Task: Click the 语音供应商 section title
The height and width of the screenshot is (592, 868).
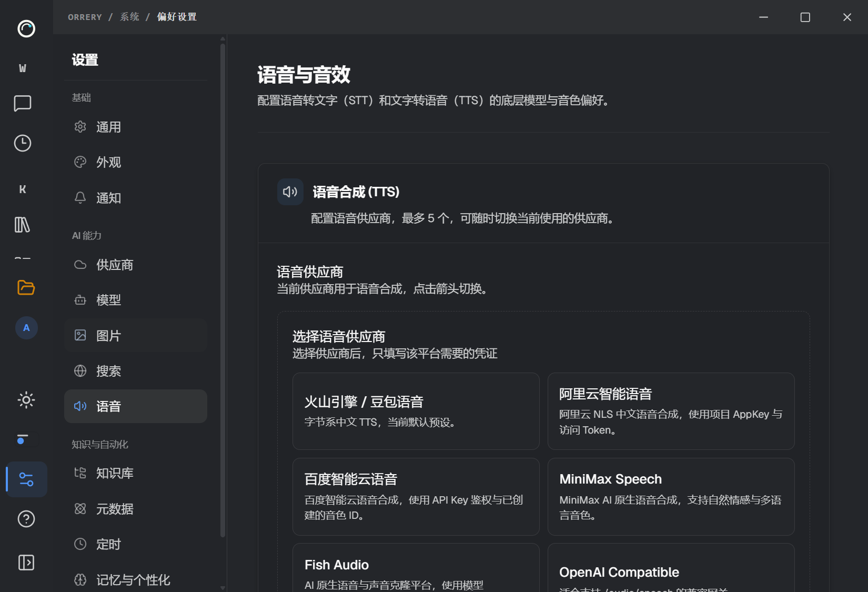Action: pyautogui.click(x=310, y=272)
